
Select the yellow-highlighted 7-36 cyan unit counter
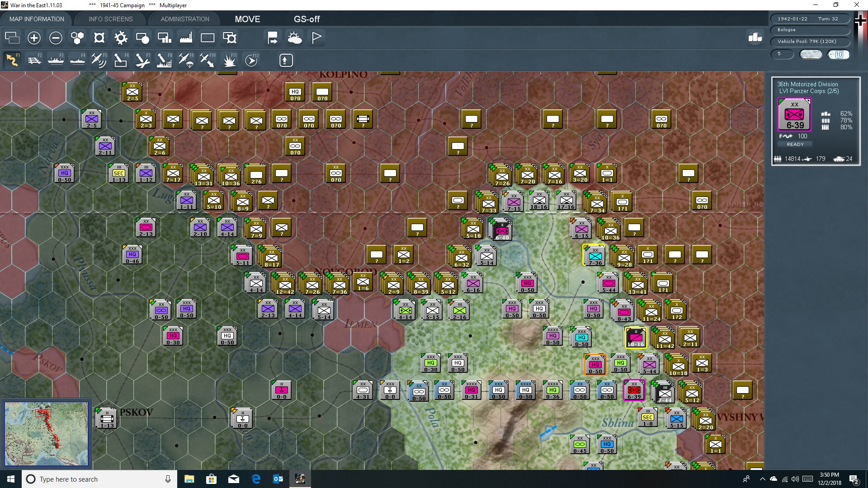(594, 255)
